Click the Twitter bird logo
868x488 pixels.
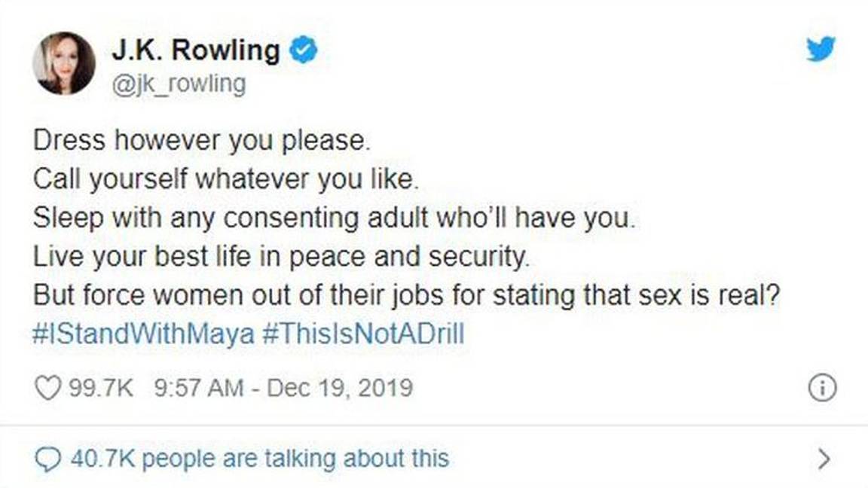point(821,49)
